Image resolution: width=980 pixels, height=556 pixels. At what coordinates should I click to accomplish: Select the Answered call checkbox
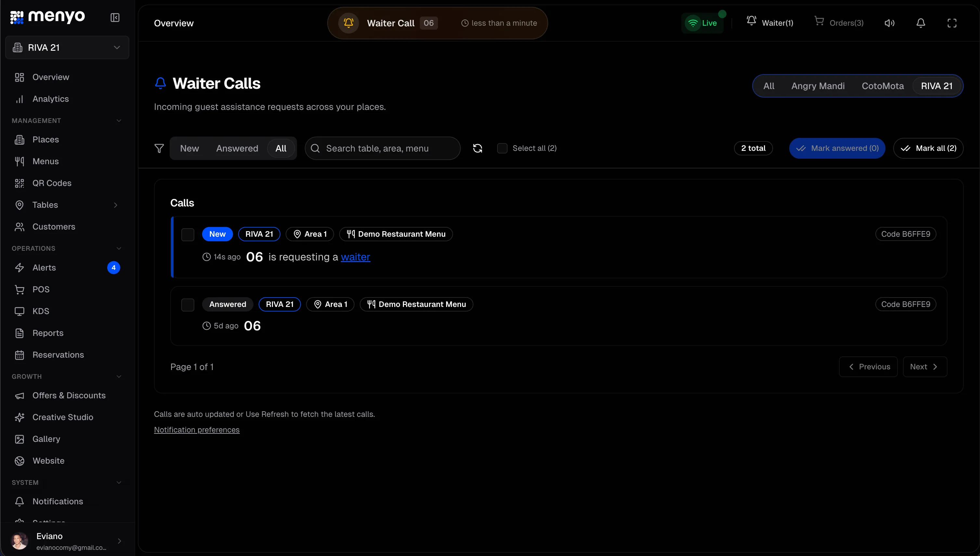tap(188, 305)
